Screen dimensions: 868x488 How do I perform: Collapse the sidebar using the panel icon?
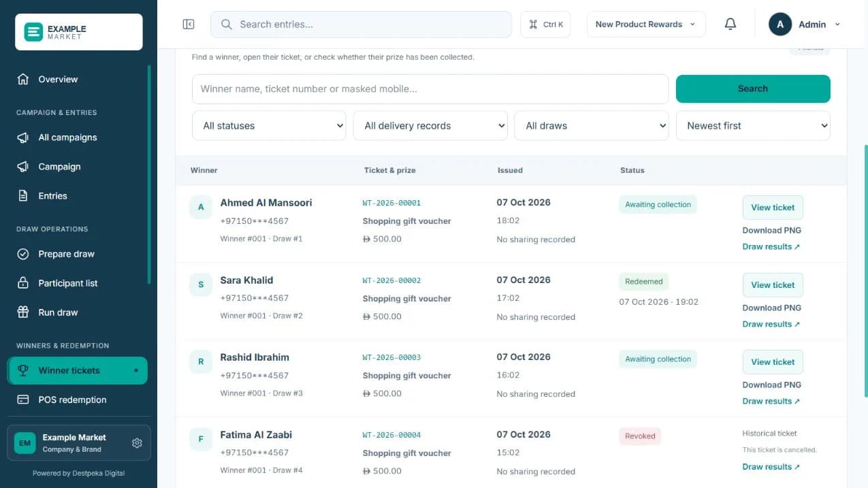tap(189, 25)
